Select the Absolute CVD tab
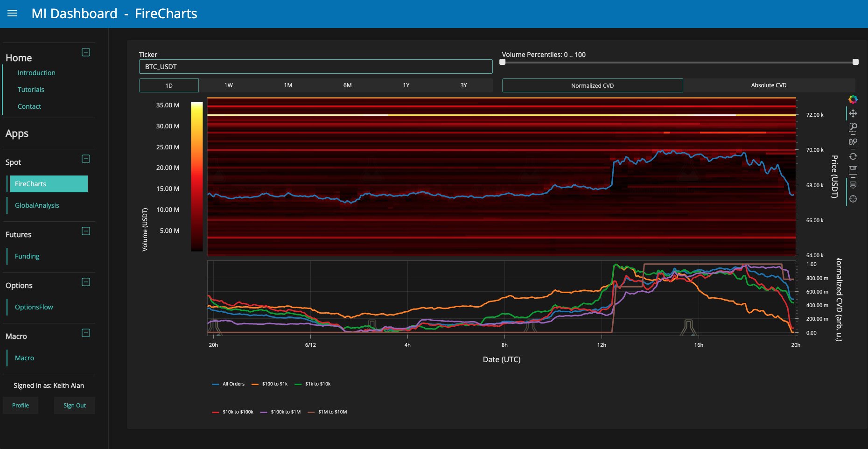 coord(769,85)
